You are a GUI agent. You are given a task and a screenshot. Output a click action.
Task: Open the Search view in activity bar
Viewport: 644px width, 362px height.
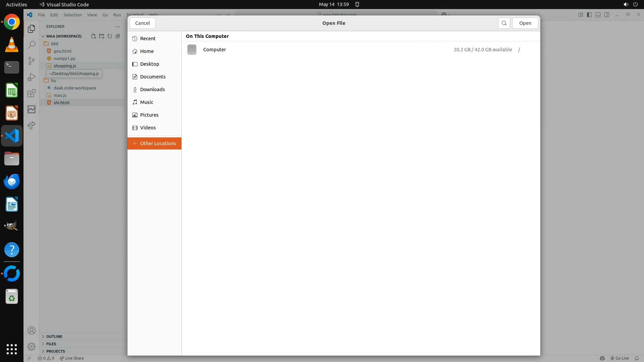pos(32,45)
